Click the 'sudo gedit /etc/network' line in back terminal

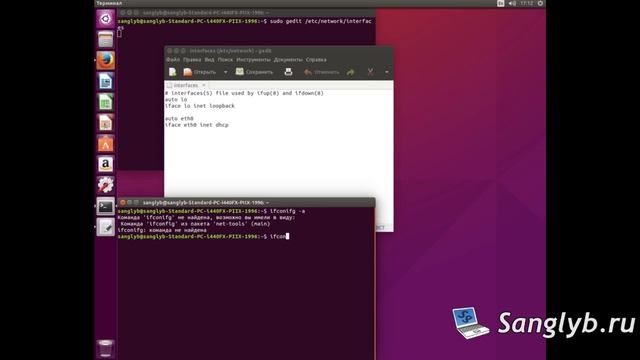pyautogui.click(x=244, y=21)
